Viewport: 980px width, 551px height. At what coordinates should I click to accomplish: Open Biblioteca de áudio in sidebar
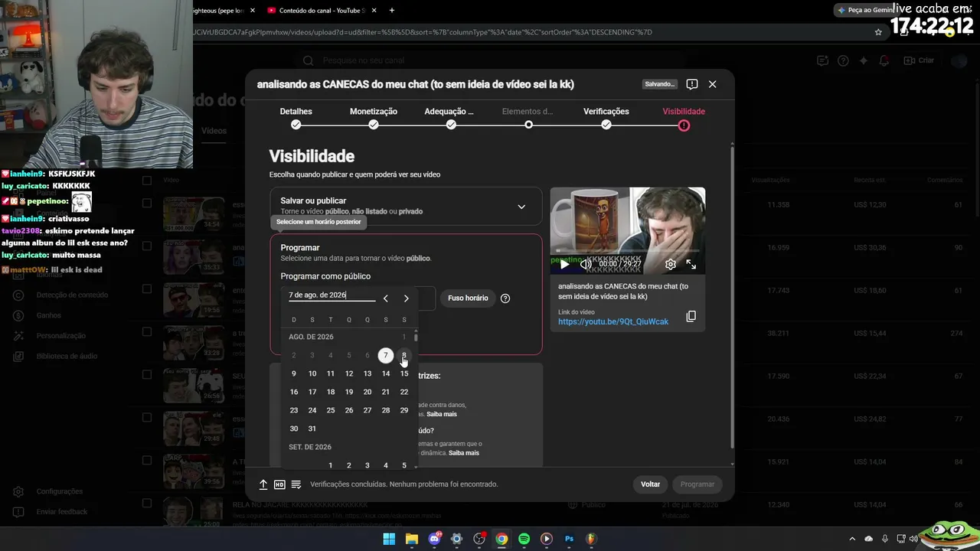[67, 356]
